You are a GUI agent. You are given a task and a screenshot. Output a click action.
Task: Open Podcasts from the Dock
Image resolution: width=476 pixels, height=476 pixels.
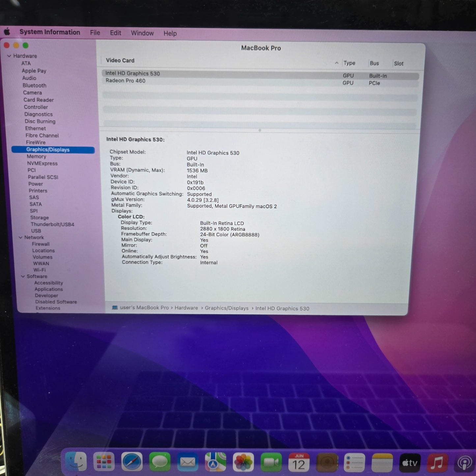[x=465, y=463]
